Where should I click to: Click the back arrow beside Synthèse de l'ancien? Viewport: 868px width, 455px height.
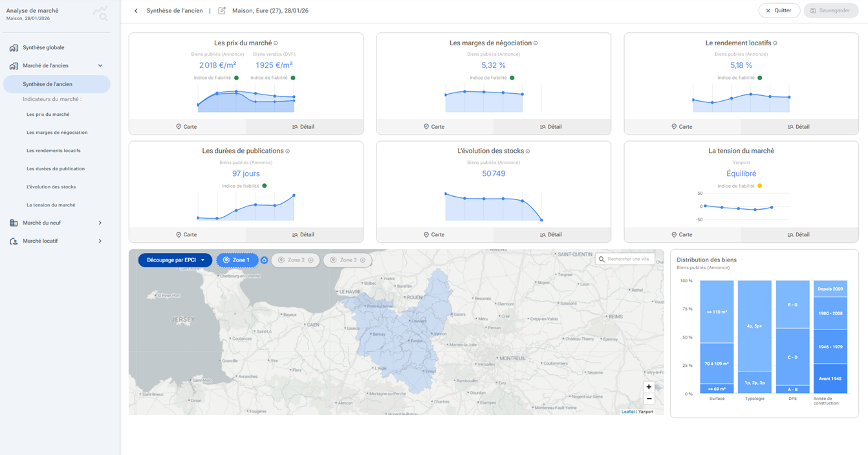pyautogui.click(x=136, y=11)
